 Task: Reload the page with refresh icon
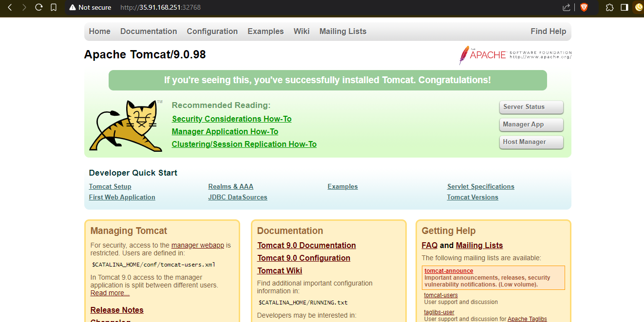(39, 7)
